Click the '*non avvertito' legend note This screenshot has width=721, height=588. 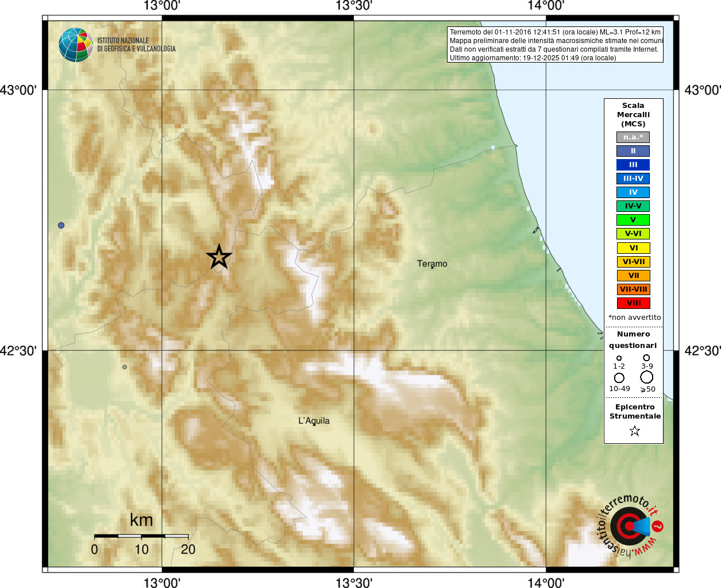634,317
